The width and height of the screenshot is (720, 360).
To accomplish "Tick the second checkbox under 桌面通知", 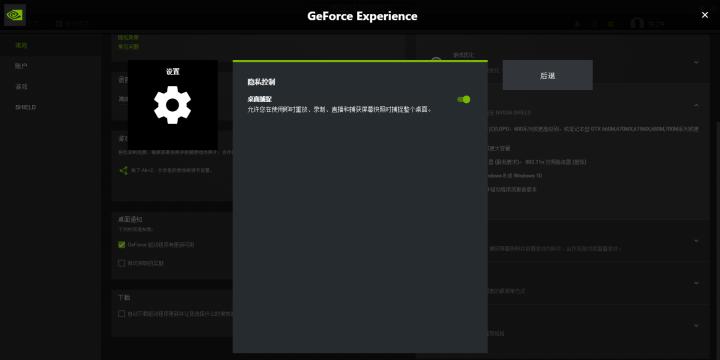I will point(122,263).
